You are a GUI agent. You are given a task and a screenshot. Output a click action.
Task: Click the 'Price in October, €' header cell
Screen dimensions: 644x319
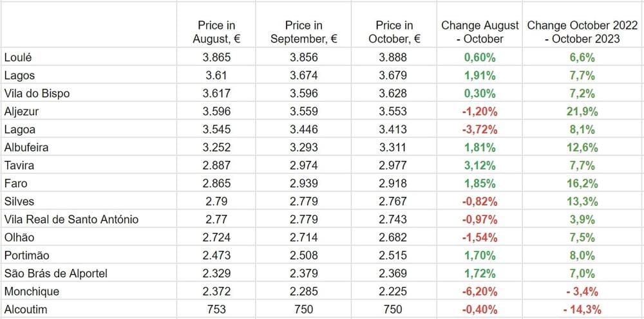394,32
